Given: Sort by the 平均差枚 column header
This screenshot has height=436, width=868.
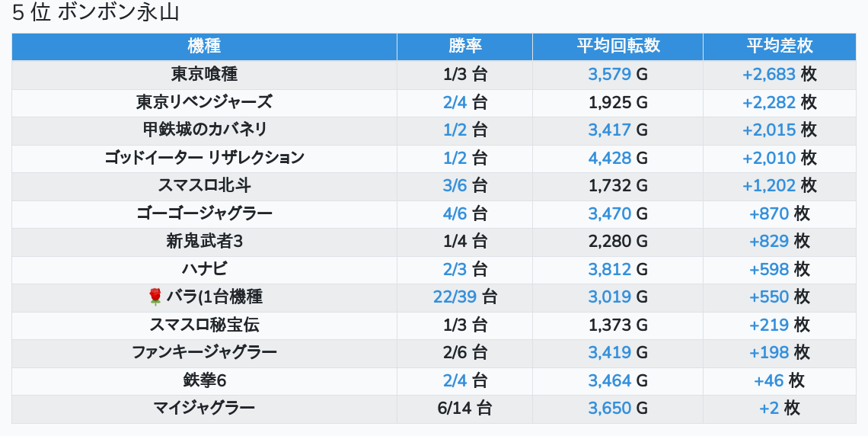Looking at the screenshot, I should 779,46.
